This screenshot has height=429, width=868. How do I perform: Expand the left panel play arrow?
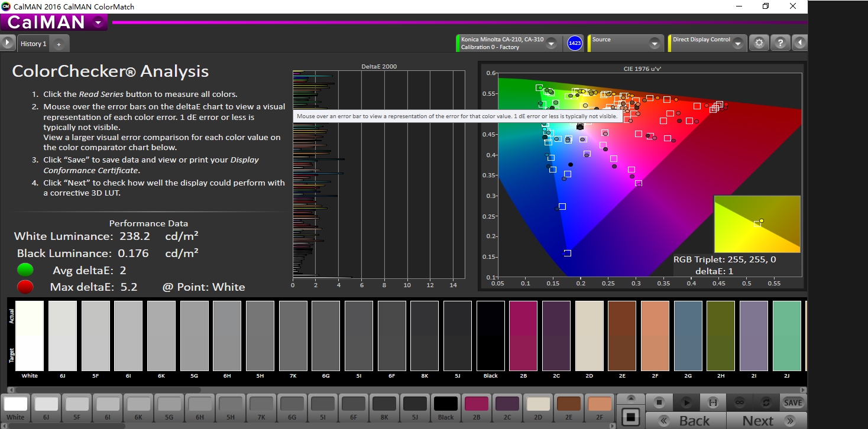[x=8, y=43]
